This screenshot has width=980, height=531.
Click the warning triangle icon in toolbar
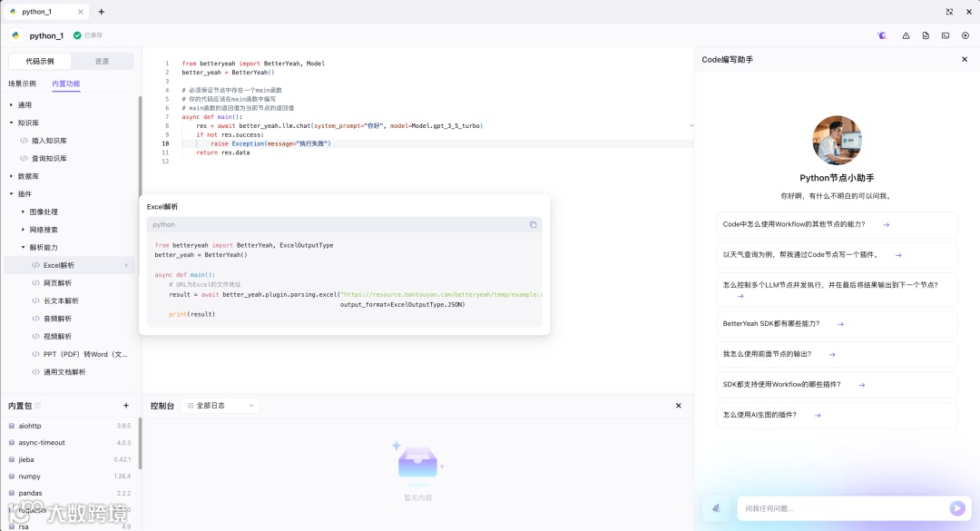tap(906, 35)
